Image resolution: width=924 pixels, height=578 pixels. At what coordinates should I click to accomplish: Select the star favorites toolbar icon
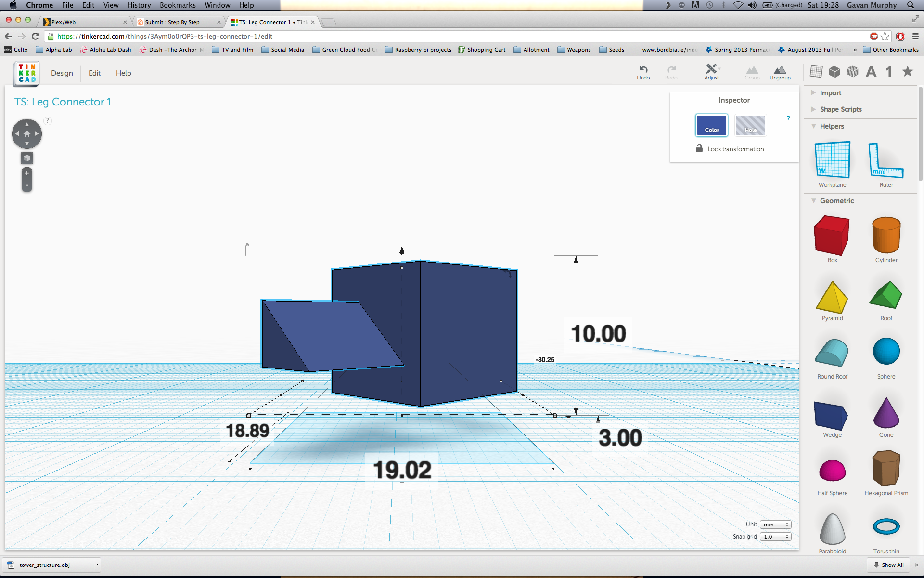(908, 72)
